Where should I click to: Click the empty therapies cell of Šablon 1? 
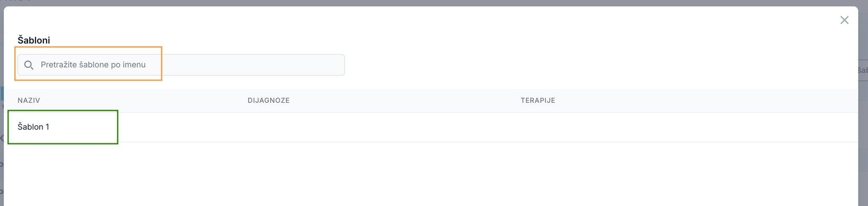[x=639, y=127]
